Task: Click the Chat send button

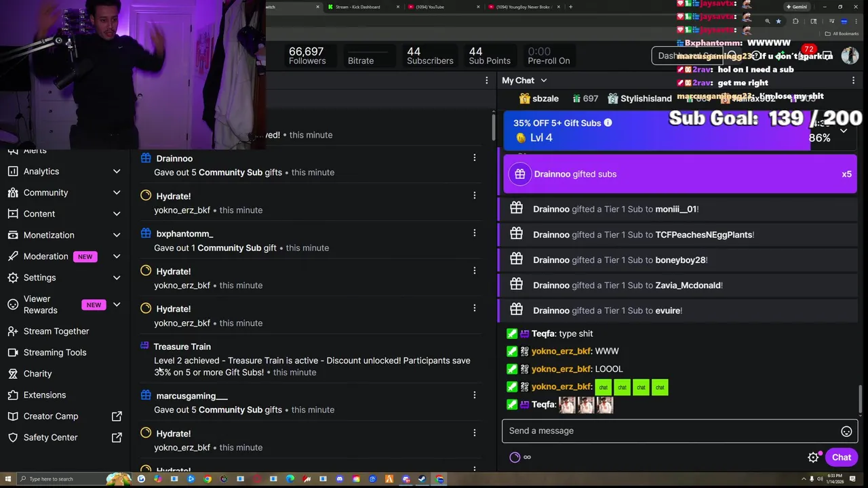Action: pos(841,457)
